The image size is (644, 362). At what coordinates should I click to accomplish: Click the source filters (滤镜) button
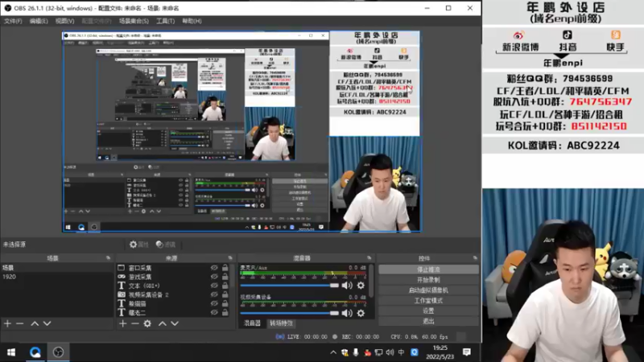pyautogui.click(x=166, y=245)
